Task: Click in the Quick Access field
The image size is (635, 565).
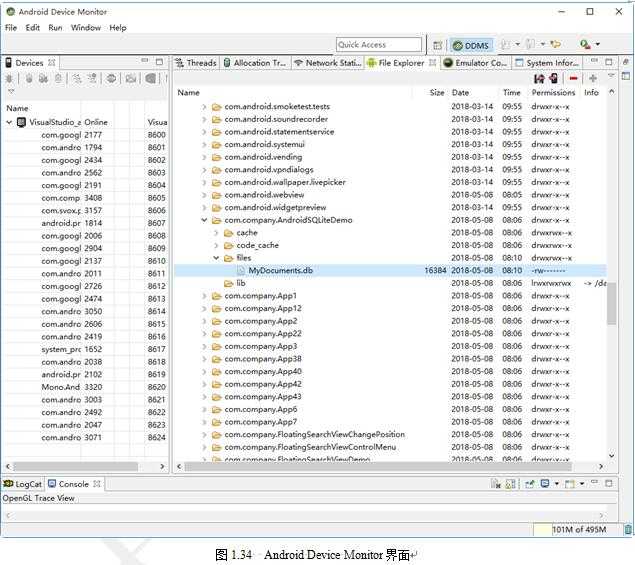Action: [x=379, y=45]
